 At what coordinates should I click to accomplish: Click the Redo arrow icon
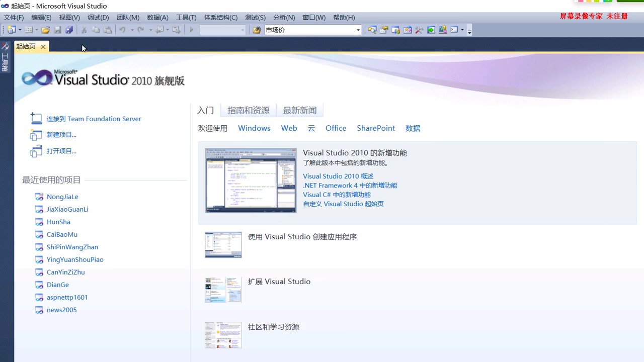pos(141,30)
